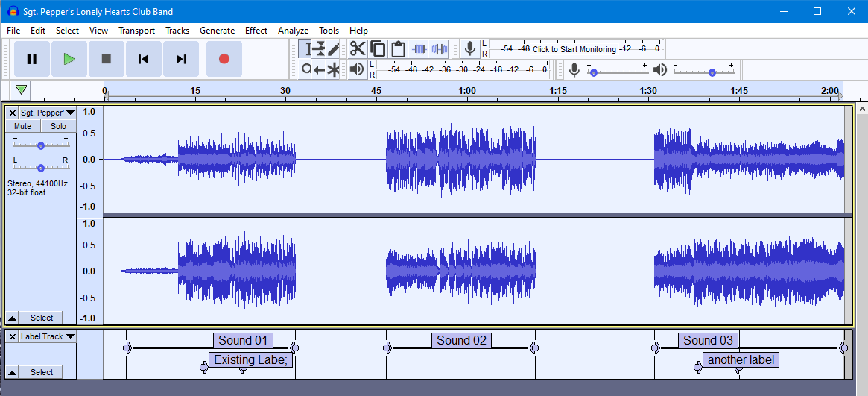Select the Draw pencil tool
The image size is (868, 396).
334,49
